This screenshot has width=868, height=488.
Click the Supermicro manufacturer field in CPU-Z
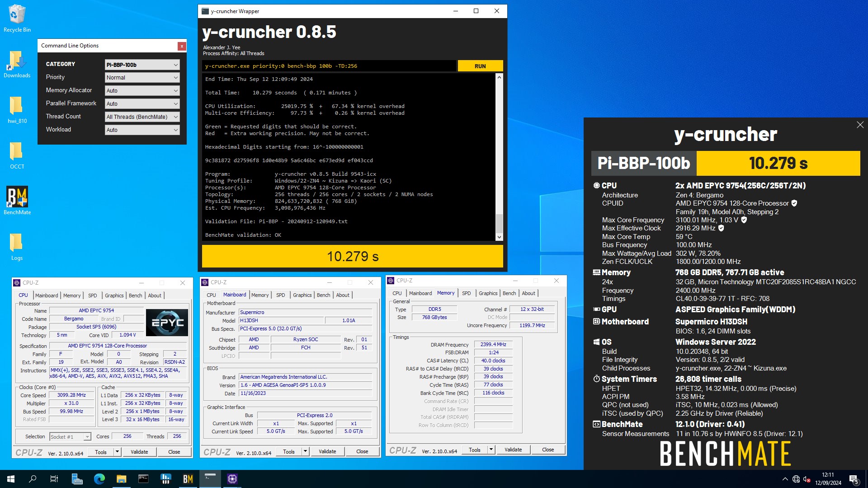coord(305,313)
